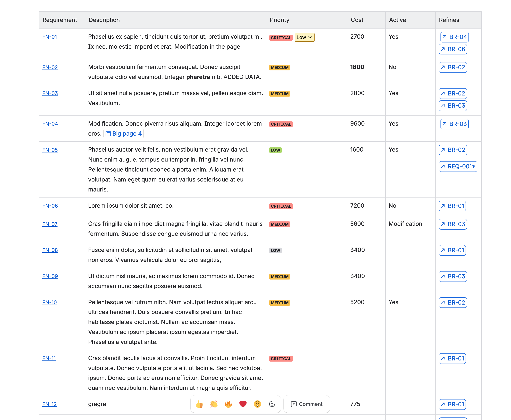React with the fire emoji
Screen dimensions: 511x420
click(228, 404)
